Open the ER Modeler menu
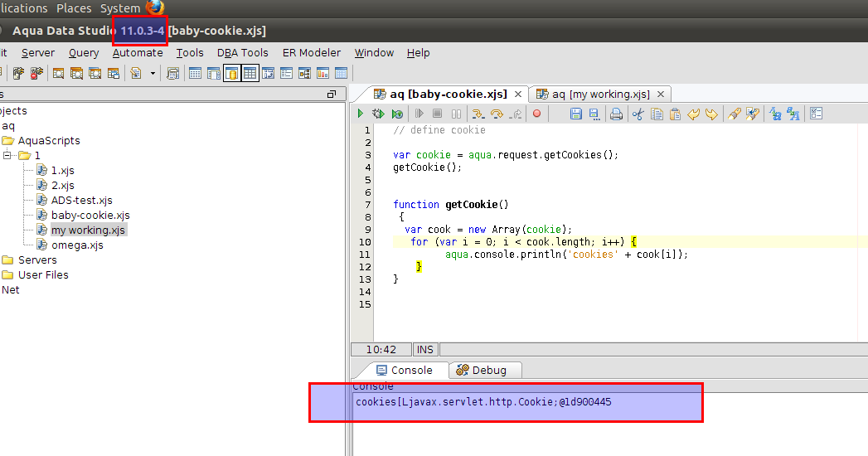The height and width of the screenshot is (456, 868). (311, 53)
